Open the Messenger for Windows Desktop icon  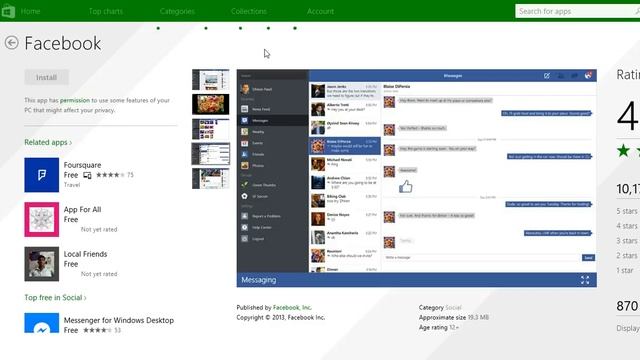point(42,323)
